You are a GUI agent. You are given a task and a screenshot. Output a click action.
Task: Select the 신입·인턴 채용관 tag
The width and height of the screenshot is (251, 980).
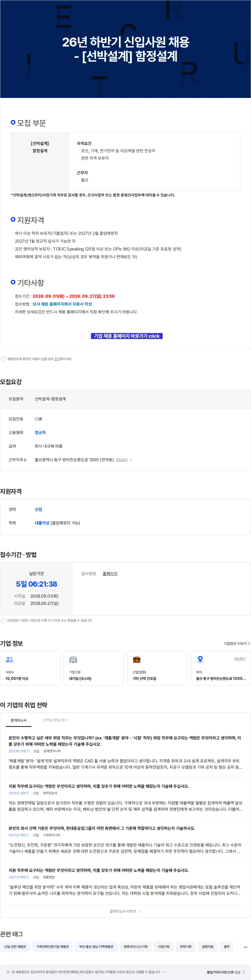pos(15,947)
